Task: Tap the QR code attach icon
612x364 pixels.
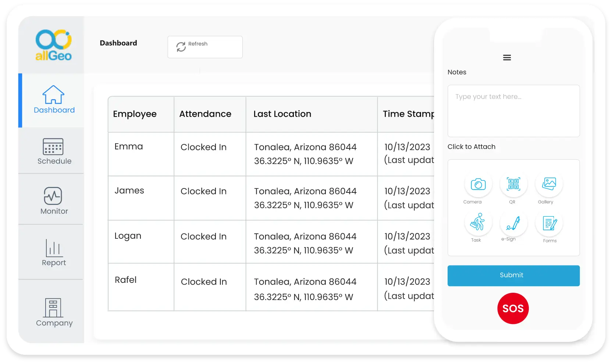Action: click(513, 184)
